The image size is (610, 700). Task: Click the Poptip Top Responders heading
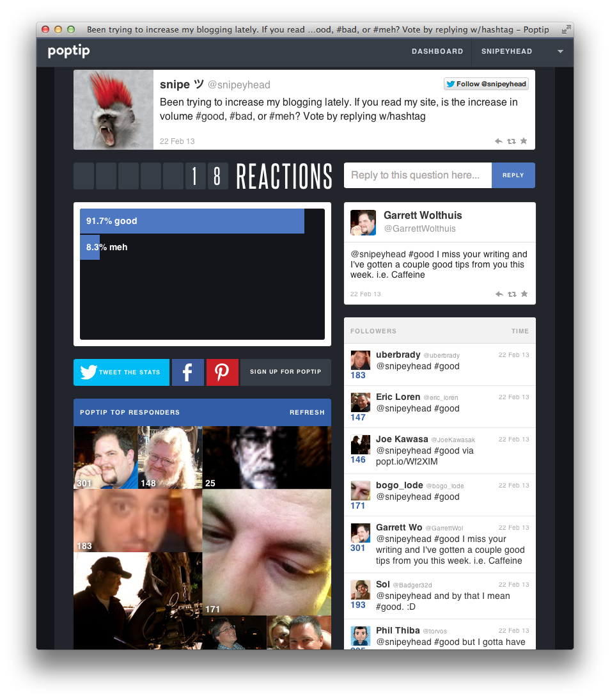point(130,413)
